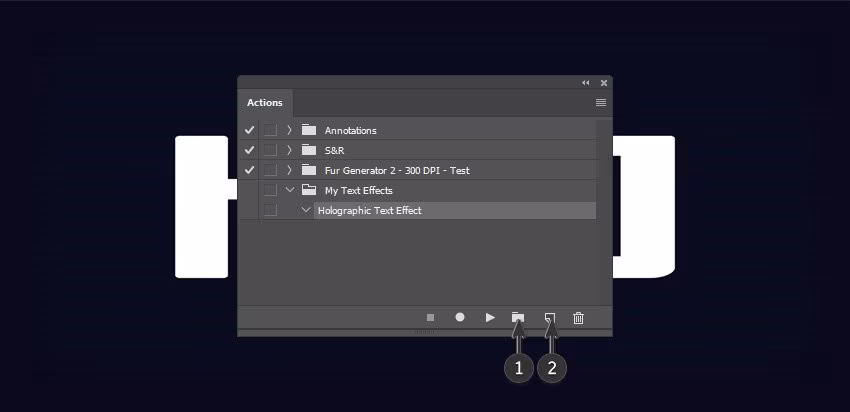The image size is (850, 412).
Task: Create a new action set (folder icon)
Action: [x=518, y=318]
